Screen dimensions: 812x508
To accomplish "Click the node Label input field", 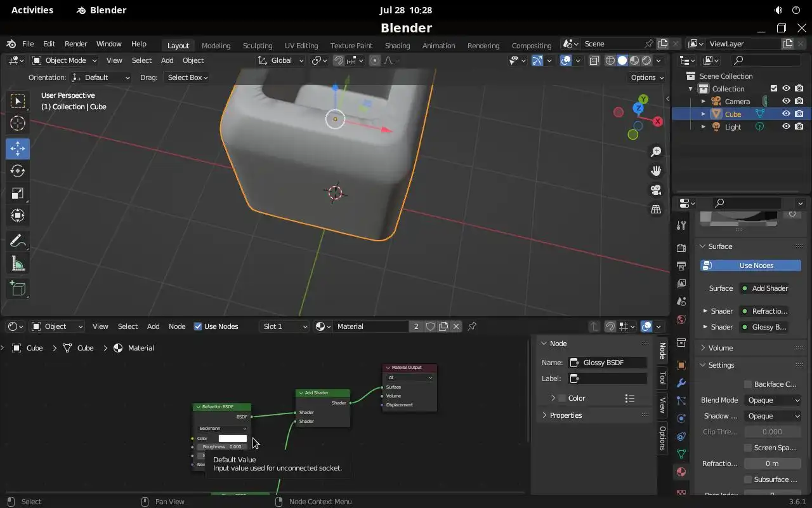I will [x=607, y=378].
